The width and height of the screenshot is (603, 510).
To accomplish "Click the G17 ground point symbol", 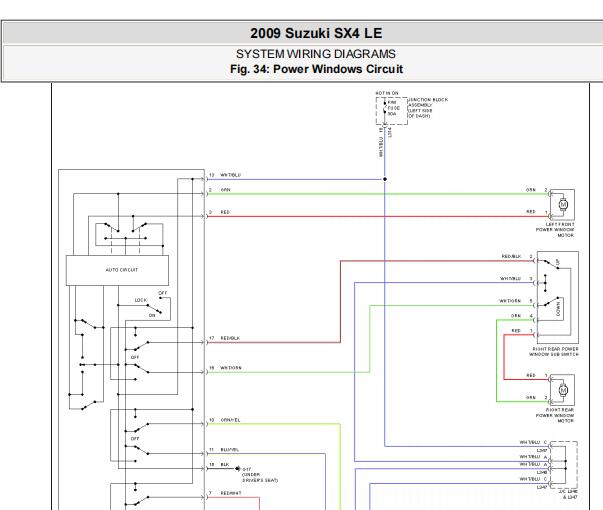I will click(238, 468).
